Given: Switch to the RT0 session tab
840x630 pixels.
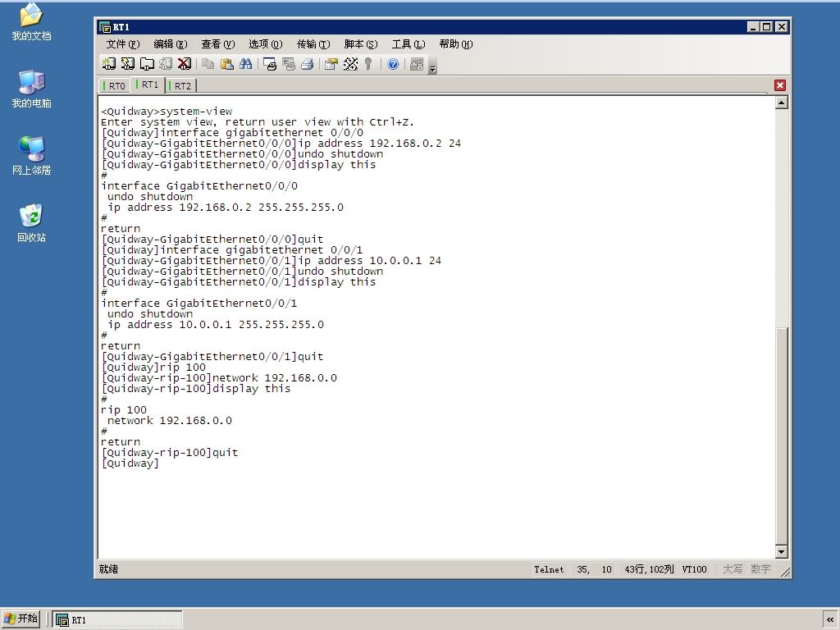Looking at the screenshot, I should (115, 85).
